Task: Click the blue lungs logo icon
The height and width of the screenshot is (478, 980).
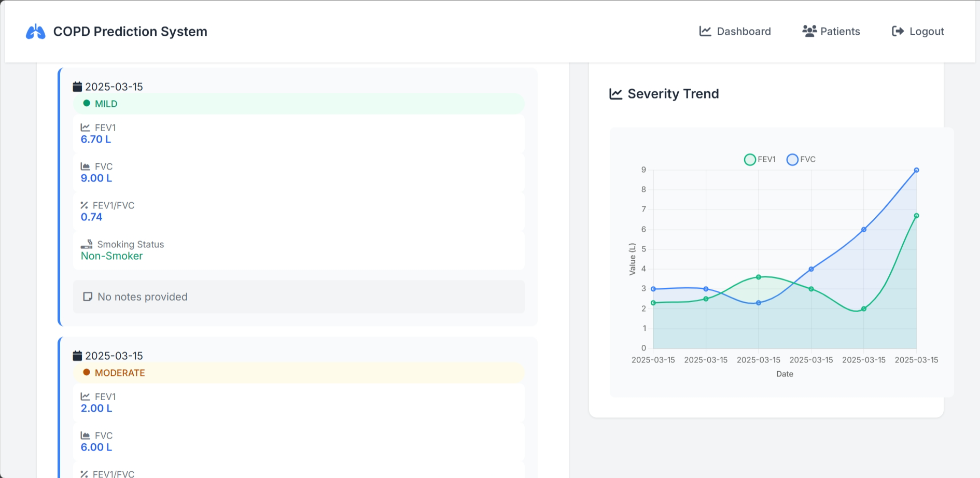Action: coord(35,32)
